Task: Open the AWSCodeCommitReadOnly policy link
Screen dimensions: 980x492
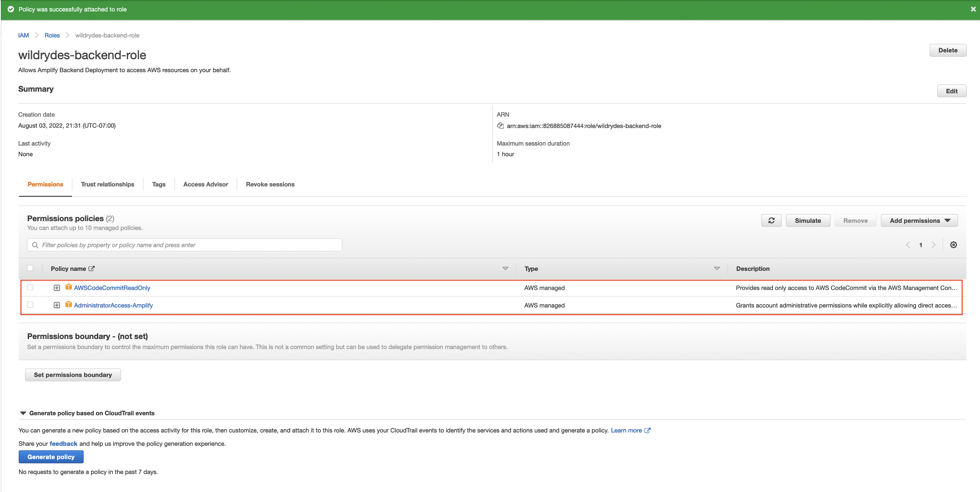Action: pos(112,288)
